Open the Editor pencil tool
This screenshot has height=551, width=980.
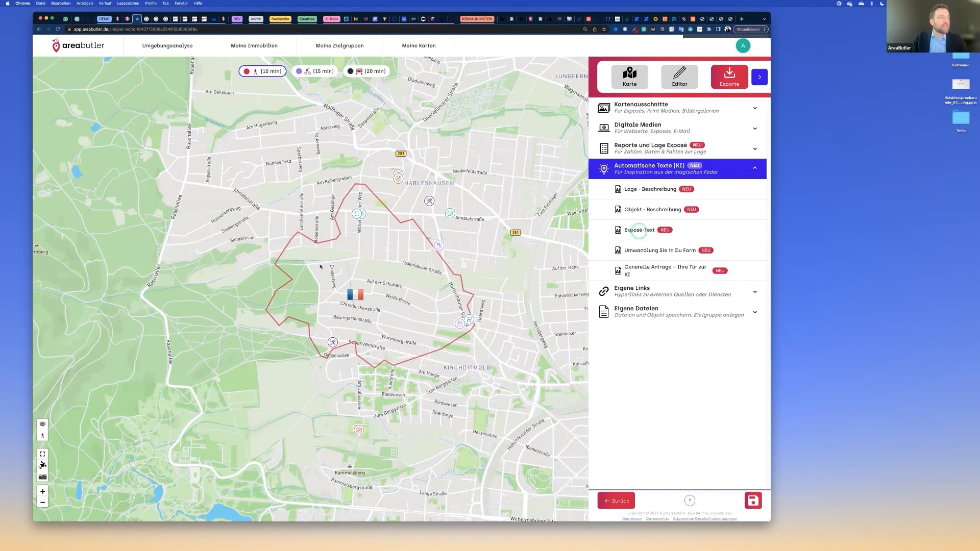tap(679, 77)
